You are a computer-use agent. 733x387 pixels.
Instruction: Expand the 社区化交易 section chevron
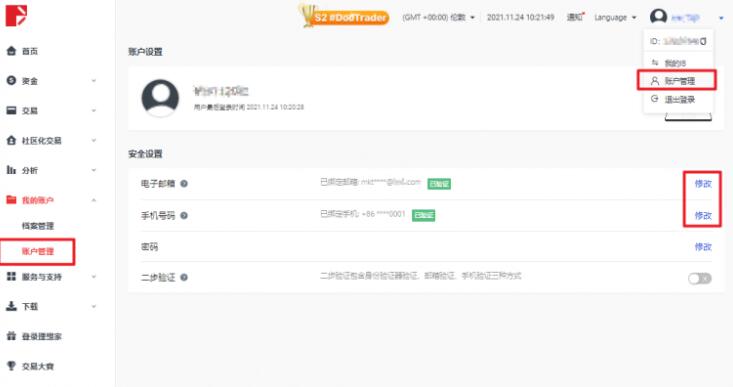pyautogui.click(x=93, y=140)
